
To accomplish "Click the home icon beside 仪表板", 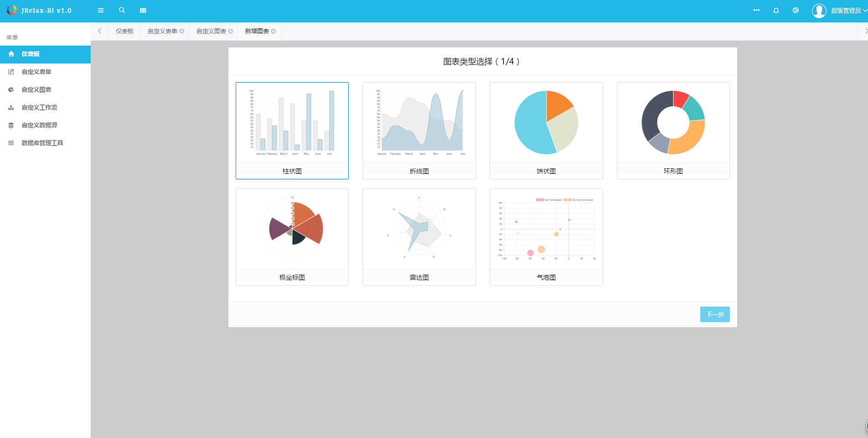I will (x=11, y=54).
